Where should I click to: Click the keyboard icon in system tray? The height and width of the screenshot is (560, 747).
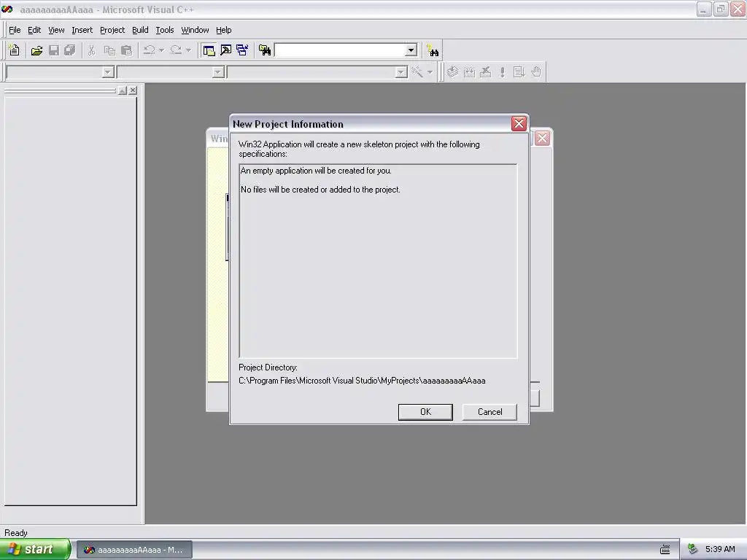click(665, 550)
